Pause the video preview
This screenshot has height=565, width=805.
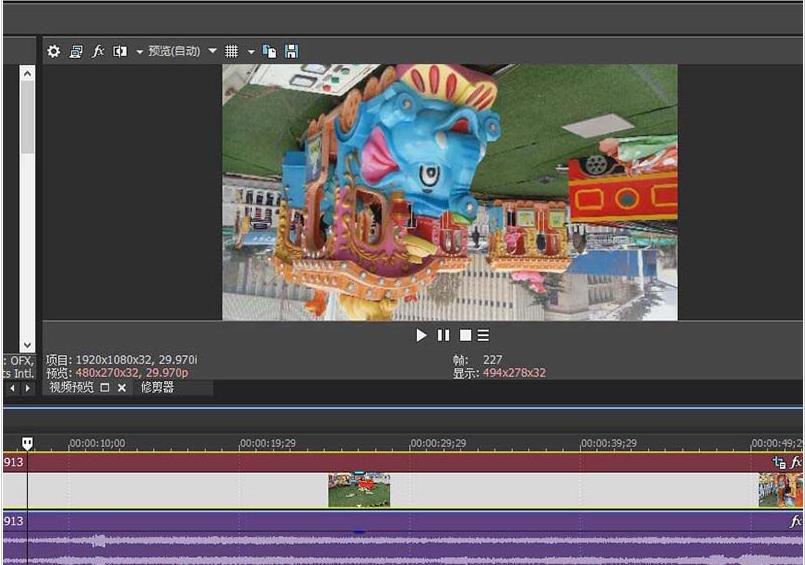coord(443,336)
